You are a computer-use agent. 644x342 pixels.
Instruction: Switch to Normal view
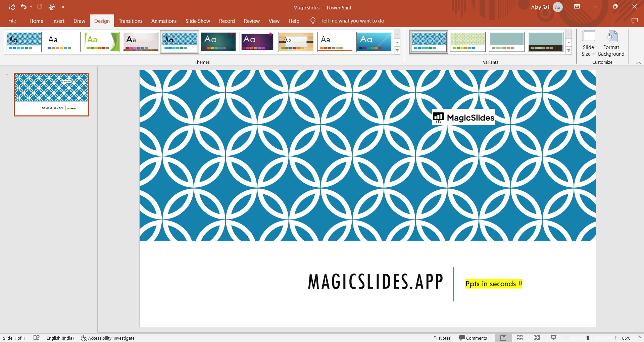tap(503, 338)
